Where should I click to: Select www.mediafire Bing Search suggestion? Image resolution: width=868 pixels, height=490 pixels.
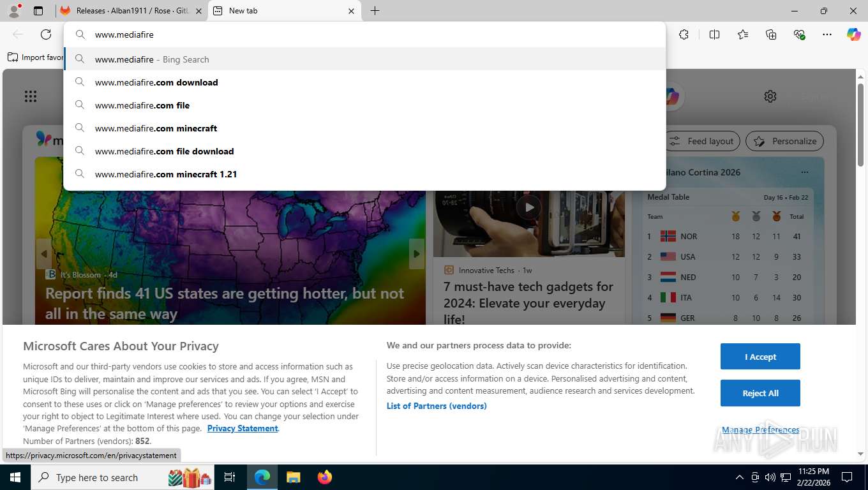coord(364,59)
